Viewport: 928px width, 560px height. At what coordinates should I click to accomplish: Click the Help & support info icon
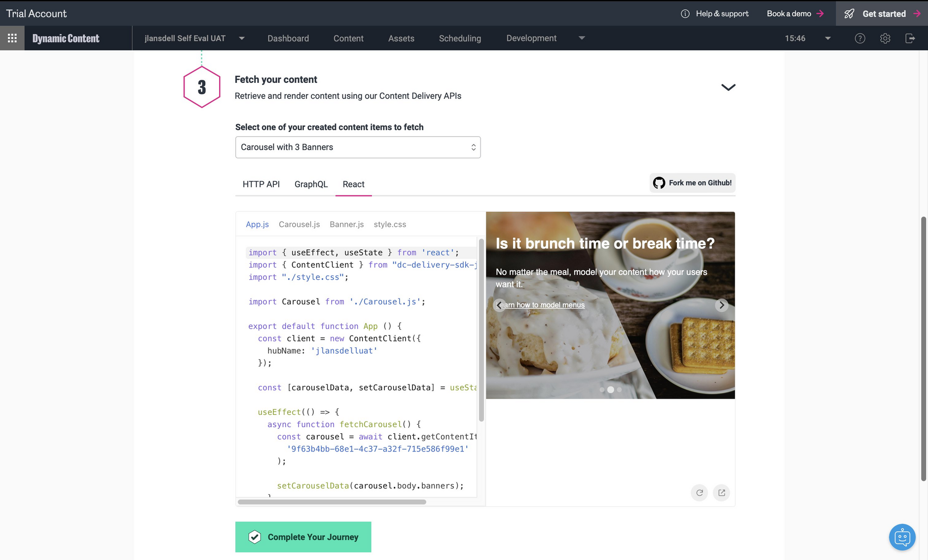coord(685,14)
